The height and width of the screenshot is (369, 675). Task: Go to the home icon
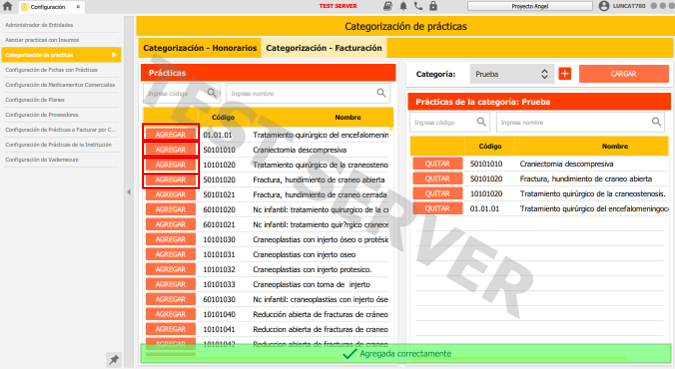tap(7, 6)
